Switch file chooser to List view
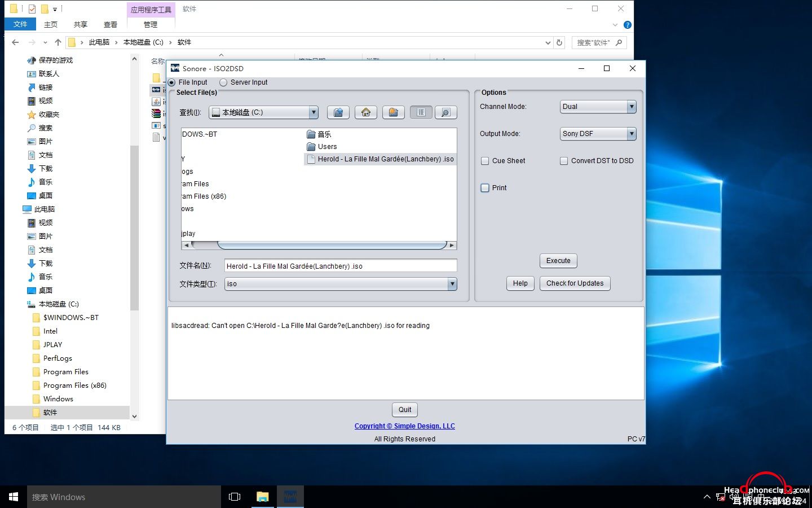This screenshot has height=508, width=812. 421,112
